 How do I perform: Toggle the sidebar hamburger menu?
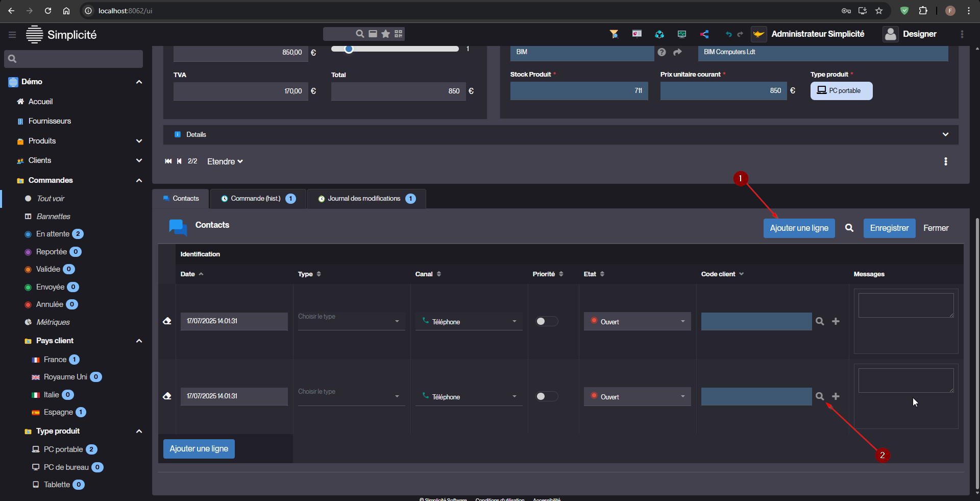pyautogui.click(x=12, y=35)
